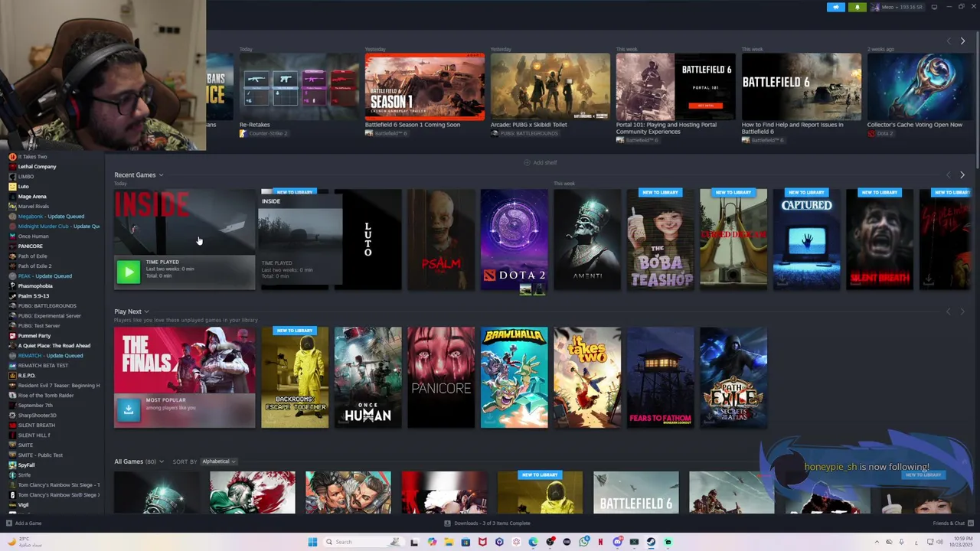This screenshot has width=980, height=551.
Task: Click the next arrow in Recent Games shelf
Action: tap(962, 174)
